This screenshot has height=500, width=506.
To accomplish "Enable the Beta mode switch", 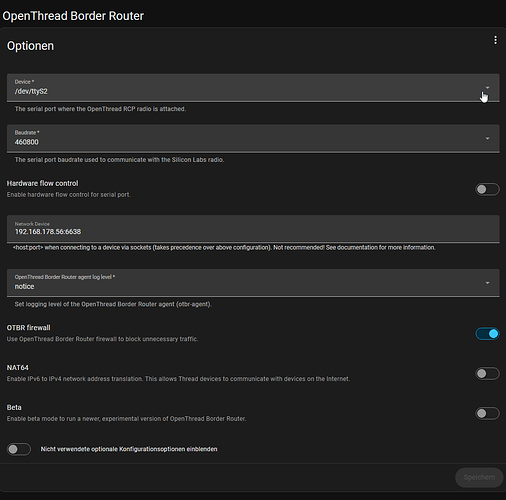I will pyautogui.click(x=487, y=414).
